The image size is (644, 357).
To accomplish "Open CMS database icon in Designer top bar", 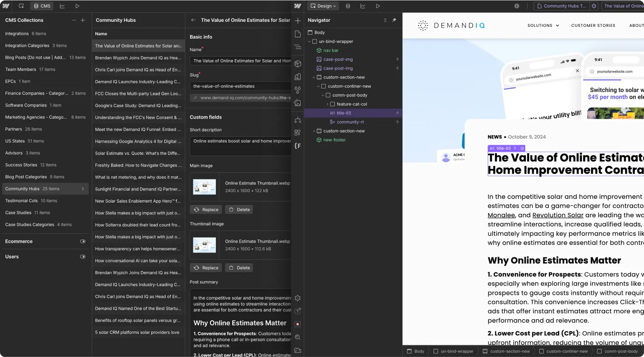I will pyautogui.click(x=348, y=6).
